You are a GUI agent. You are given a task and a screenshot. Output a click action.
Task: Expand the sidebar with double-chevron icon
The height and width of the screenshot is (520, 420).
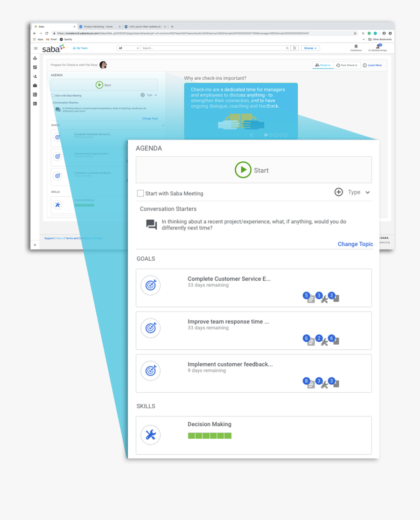coord(35,245)
